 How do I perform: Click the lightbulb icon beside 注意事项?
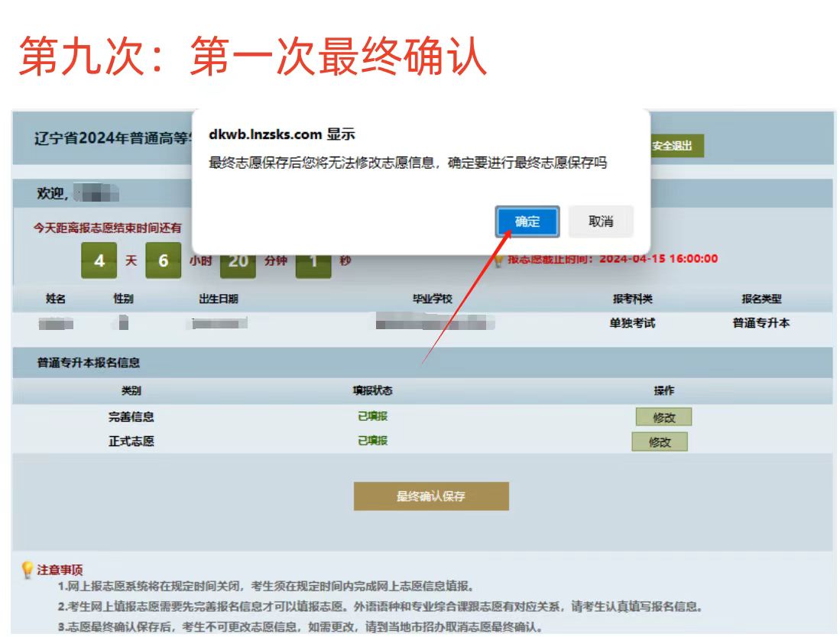(x=28, y=570)
